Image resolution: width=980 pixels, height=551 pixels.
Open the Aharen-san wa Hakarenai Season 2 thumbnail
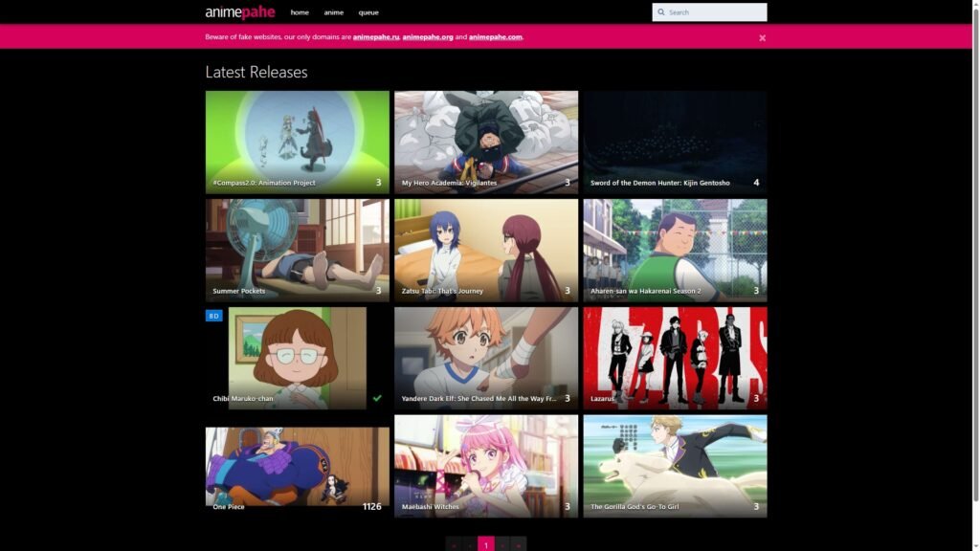click(x=675, y=250)
